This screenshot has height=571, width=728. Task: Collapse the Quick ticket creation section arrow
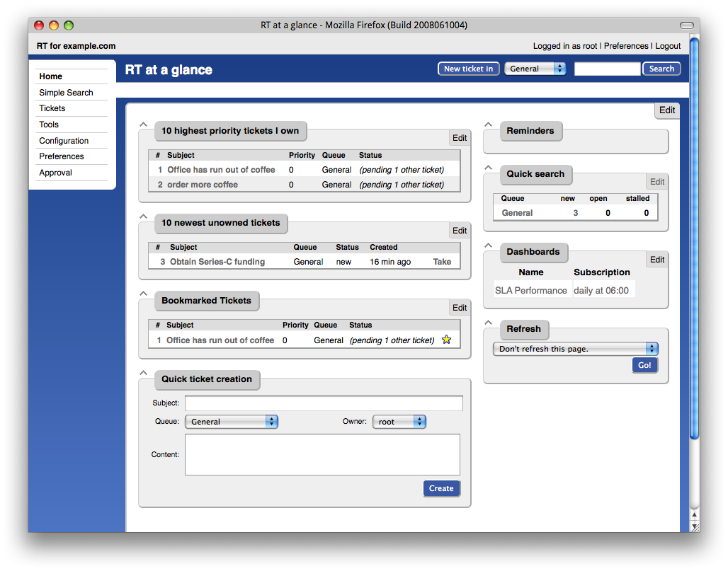144,372
